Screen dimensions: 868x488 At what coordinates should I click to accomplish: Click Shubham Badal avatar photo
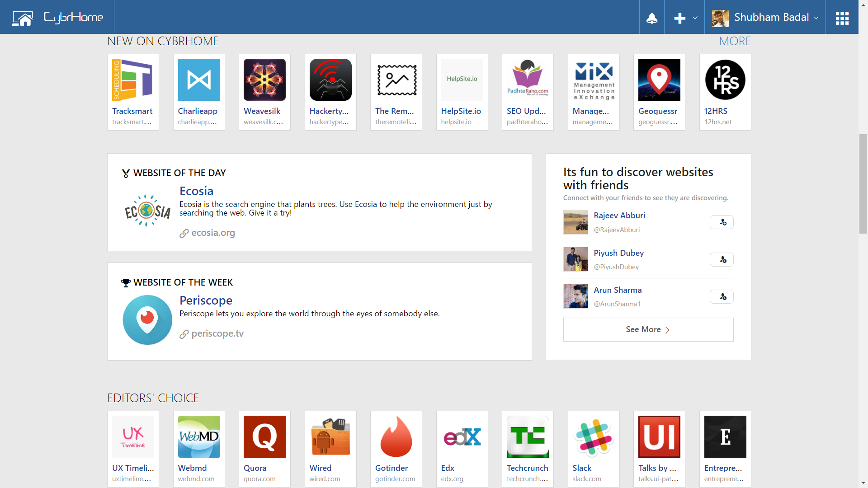pos(720,18)
